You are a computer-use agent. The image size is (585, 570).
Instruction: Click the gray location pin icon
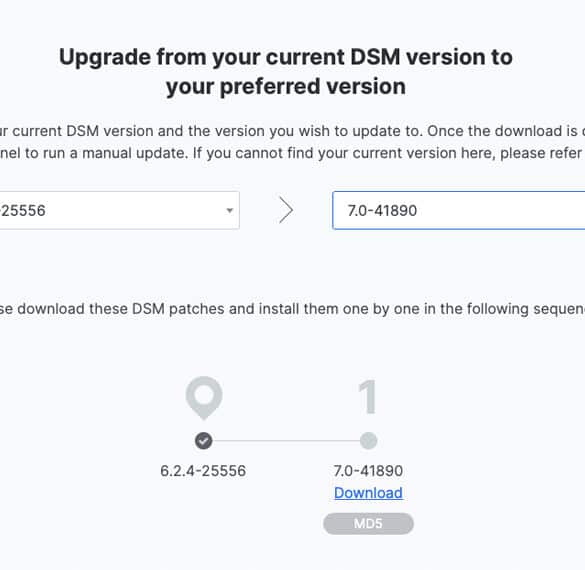point(204,398)
